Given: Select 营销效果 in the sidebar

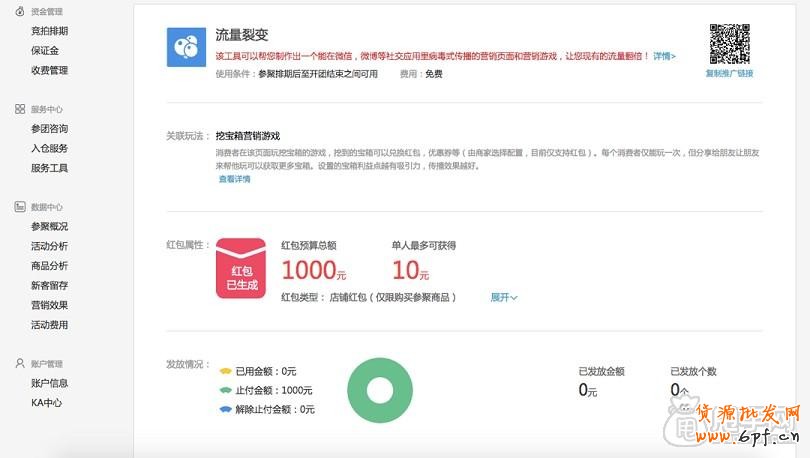Looking at the screenshot, I should 49,305.
